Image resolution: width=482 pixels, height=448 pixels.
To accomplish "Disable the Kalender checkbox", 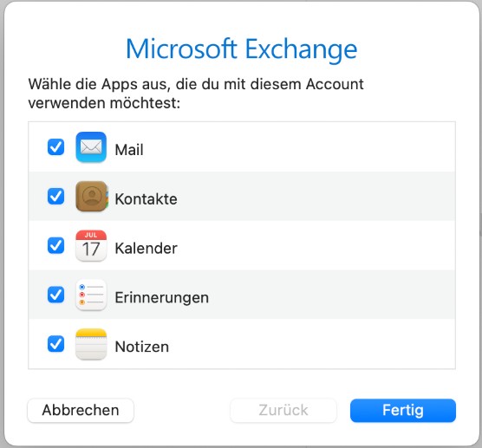I will click(56, 245).
